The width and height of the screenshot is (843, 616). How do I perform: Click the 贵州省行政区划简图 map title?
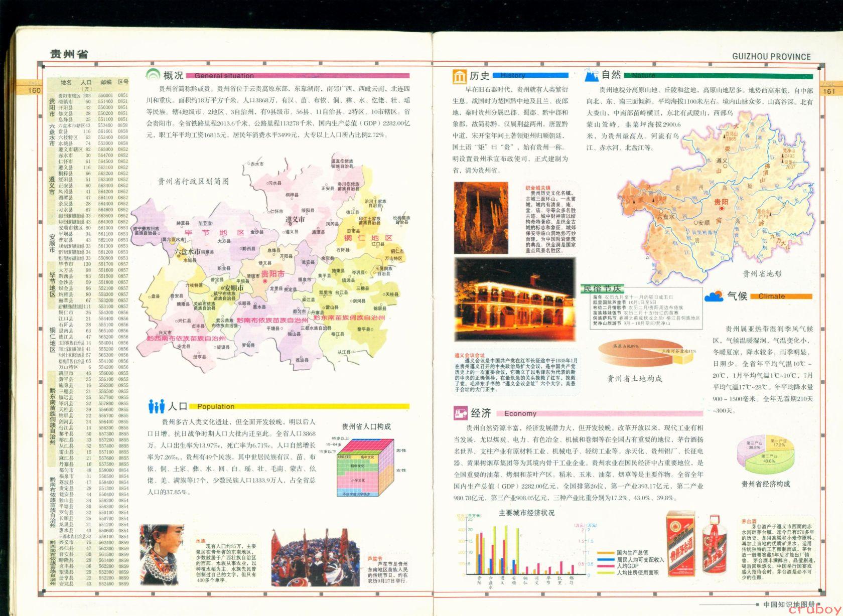194,182
